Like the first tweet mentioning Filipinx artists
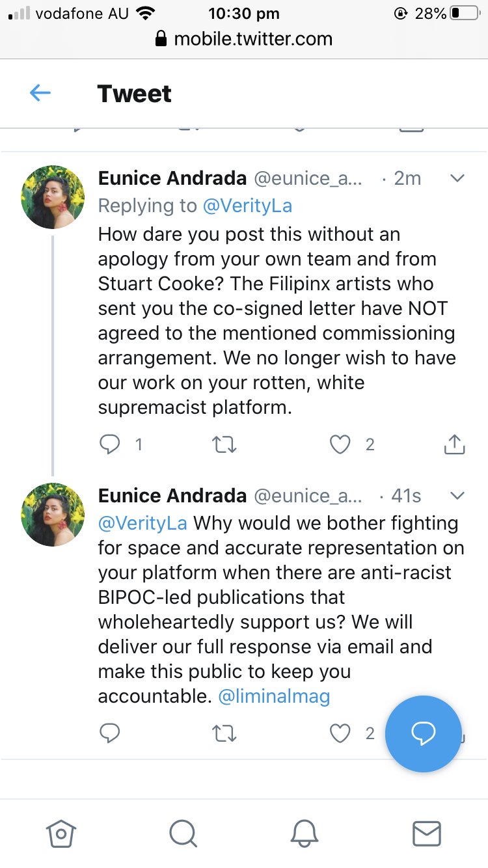 [340, 444]
